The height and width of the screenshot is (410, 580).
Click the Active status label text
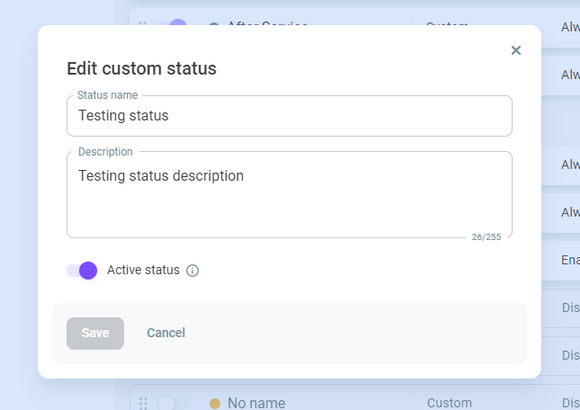point(143,270)
